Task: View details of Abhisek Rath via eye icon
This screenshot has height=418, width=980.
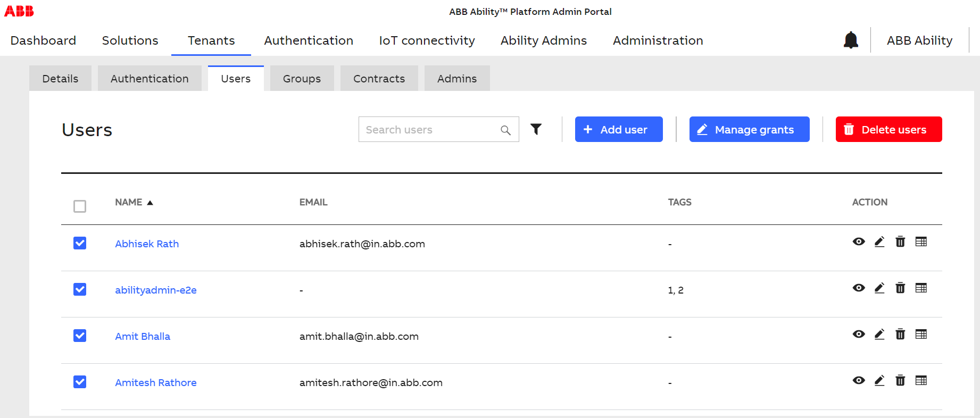Action: pyautogui.click(x=859, y=241)
